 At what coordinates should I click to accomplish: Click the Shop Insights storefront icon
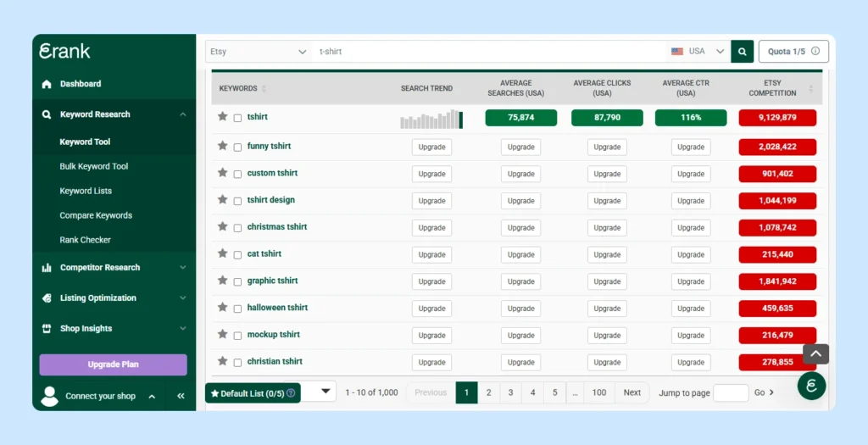[x=47, y=329]
